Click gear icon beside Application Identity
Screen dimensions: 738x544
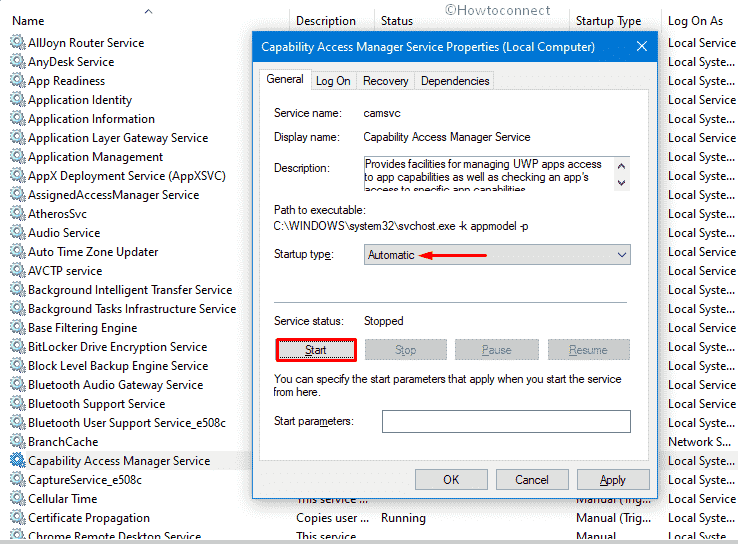point(18,99)
